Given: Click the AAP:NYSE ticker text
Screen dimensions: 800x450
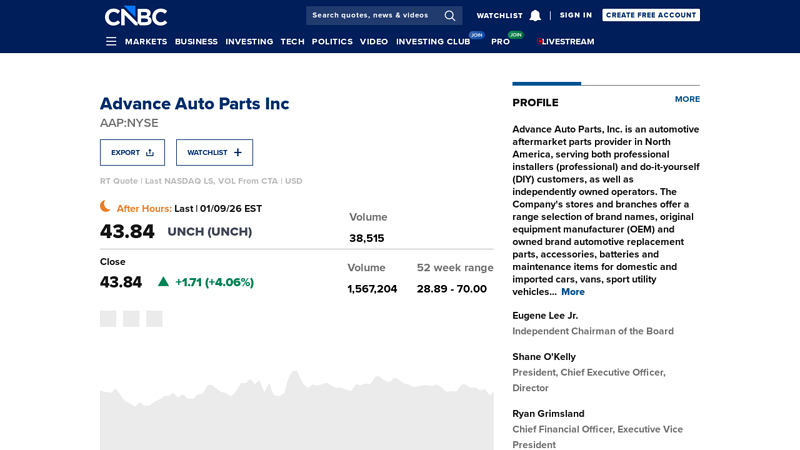Looking at the screenshot, I should (129, 123).
